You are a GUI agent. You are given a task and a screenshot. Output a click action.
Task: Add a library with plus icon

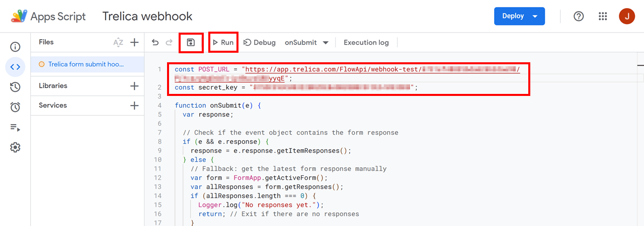click(x=134, y=86)
